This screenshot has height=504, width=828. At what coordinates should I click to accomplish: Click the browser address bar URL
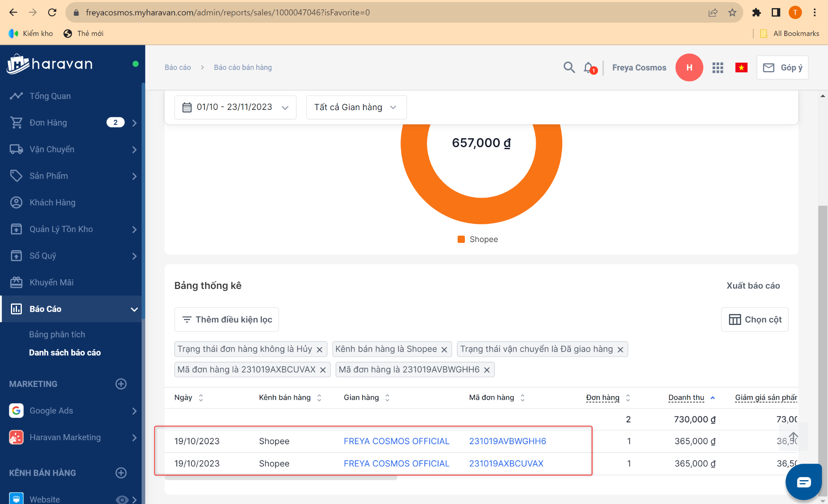click(x=228, y=13)
